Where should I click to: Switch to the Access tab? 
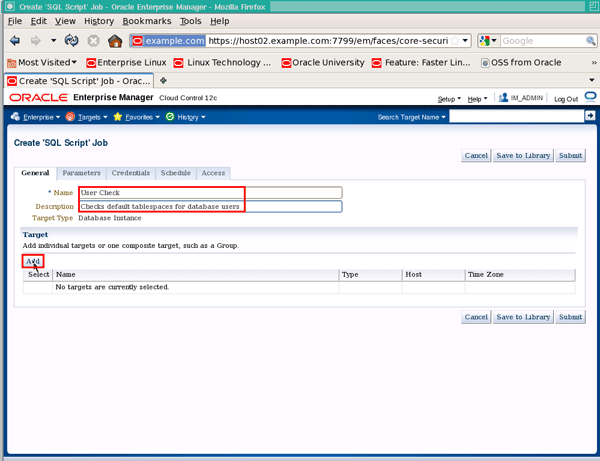pyautogui.click(x=213, y=173)
